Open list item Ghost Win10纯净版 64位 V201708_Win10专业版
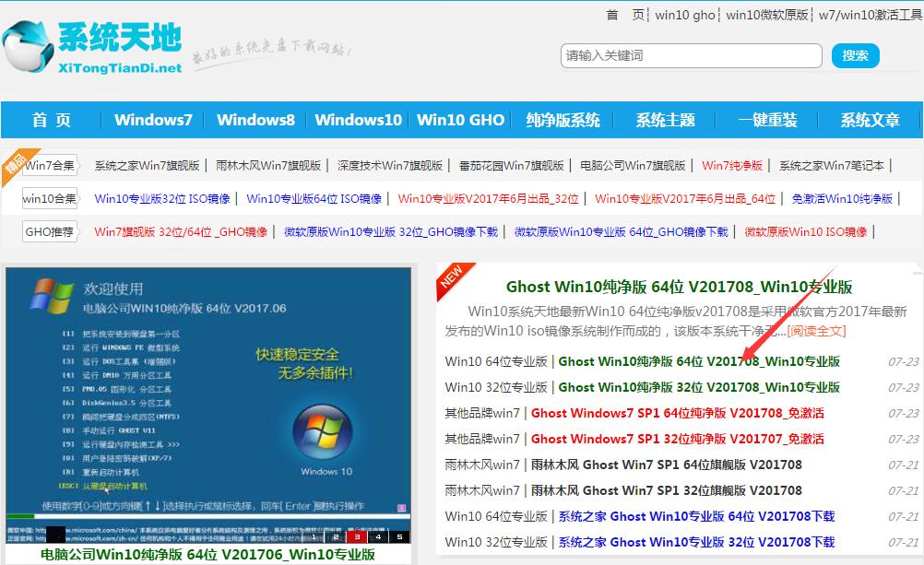The image size is (924, 565). tap(699, 361)
